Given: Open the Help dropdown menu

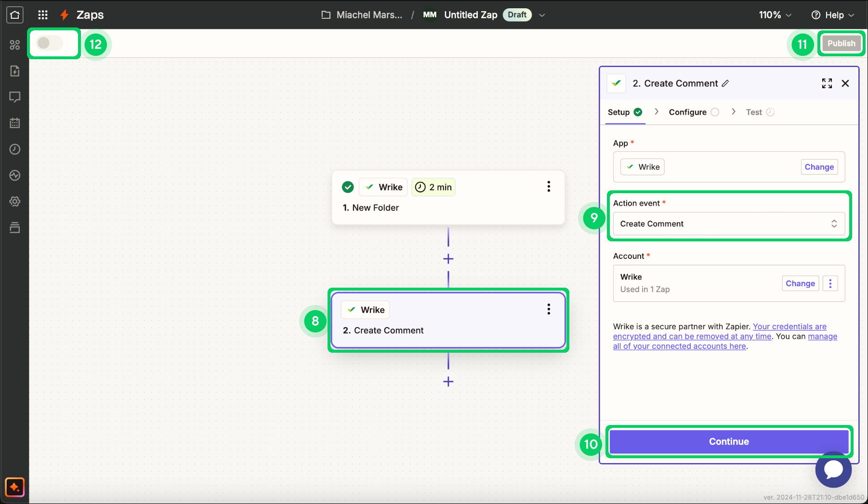Looking at the screenshot, I should [x=833, y=15].
